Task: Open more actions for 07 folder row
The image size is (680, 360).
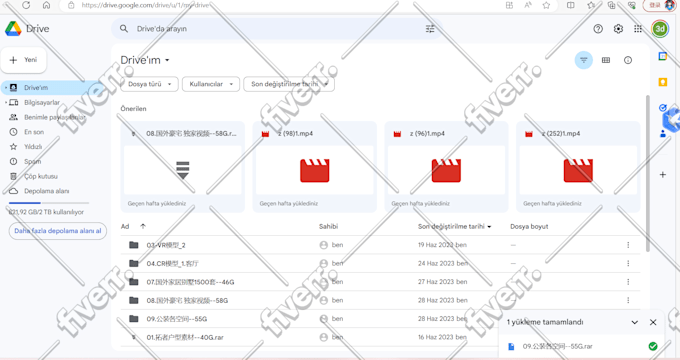Action: [x=628, y=282]
